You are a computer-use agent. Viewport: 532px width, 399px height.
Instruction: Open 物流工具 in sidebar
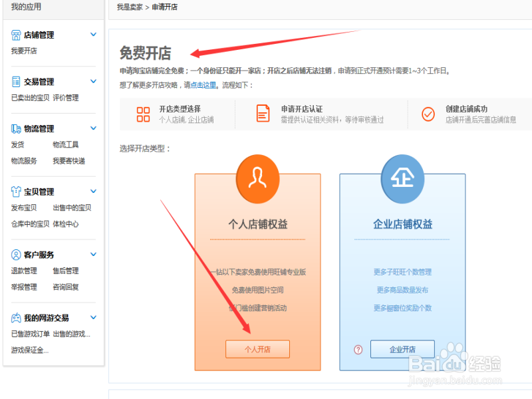click(x=66, y=144)
